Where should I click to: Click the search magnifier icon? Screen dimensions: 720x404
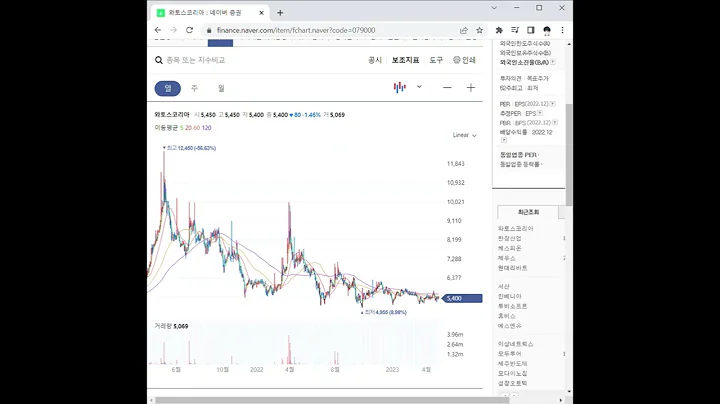click(159, 60)
